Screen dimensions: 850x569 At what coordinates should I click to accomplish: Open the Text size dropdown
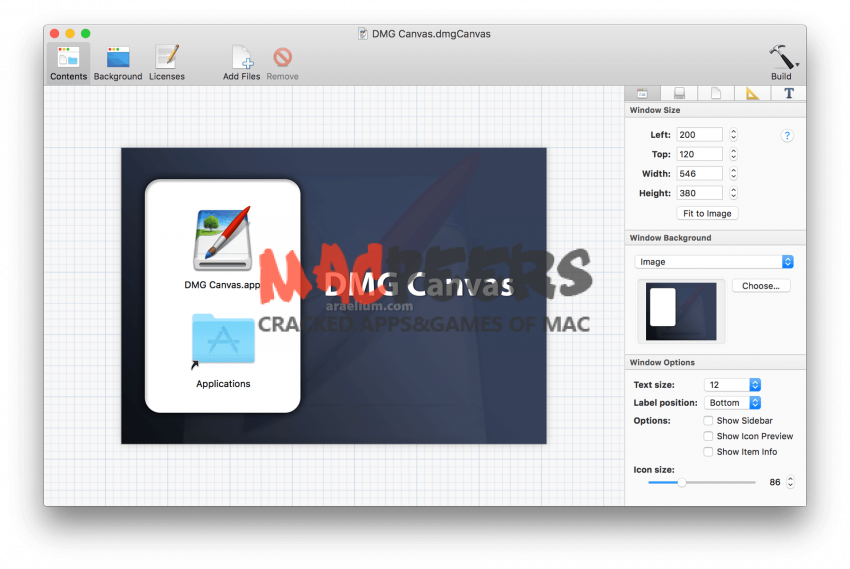pyautogui.click(x=732, y=385)
